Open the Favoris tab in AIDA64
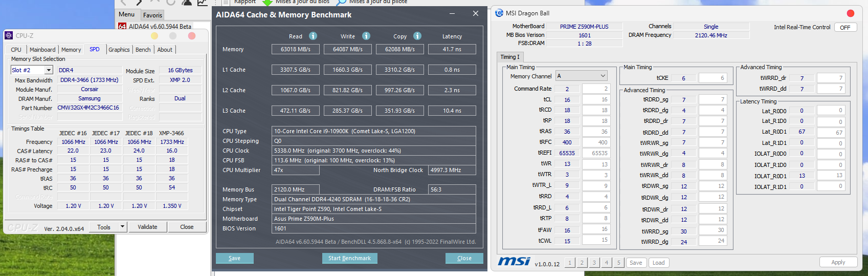This screenshot has height=276, width=868. (x=152, y=15)
